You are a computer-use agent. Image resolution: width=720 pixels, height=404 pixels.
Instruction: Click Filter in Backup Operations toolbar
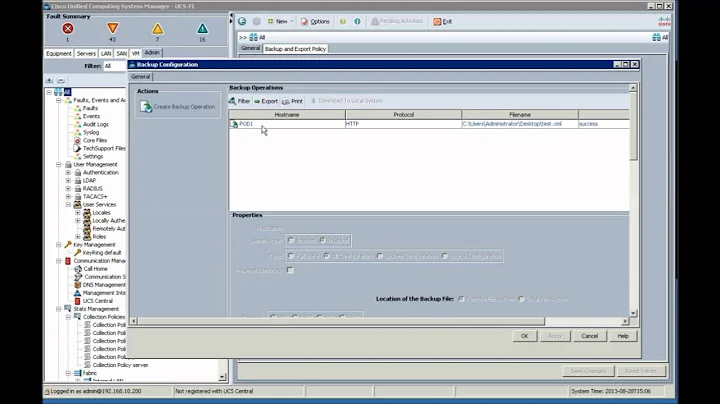coord(239,101)
